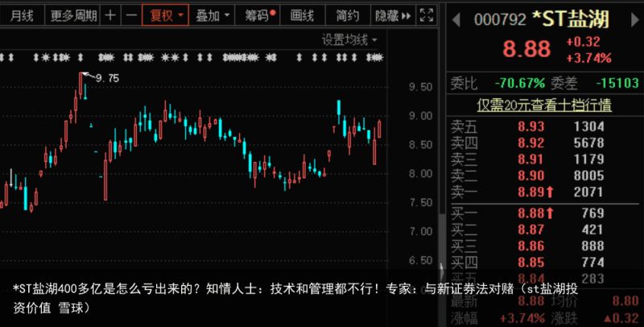Click the current price 8.88 in header
Image resolution: width=644 pixels, height=327 pixels.
[x=526, y=49]
